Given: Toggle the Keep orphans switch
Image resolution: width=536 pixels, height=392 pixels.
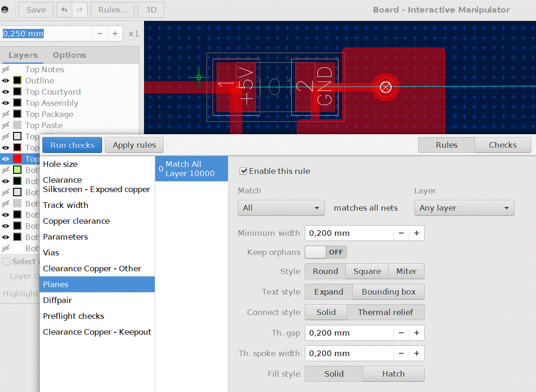Looking at the screenshot, I should point(326,252).
